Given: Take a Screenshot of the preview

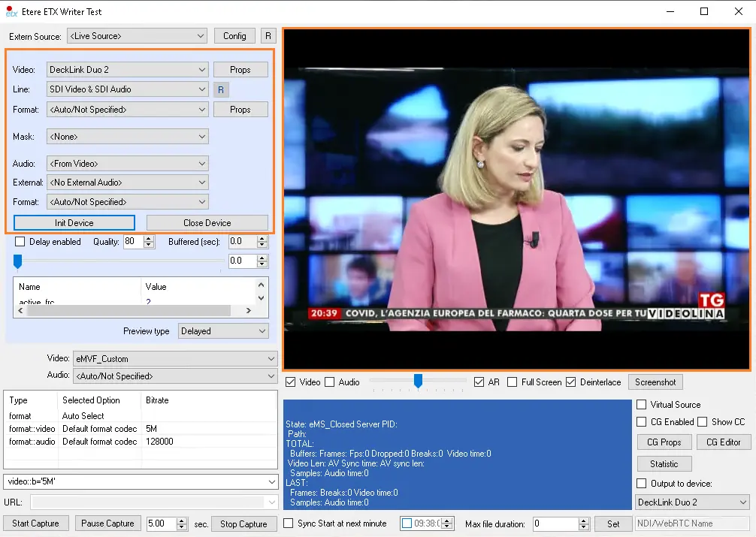Looking at the screenshot, I should click(x=655, y=382).
